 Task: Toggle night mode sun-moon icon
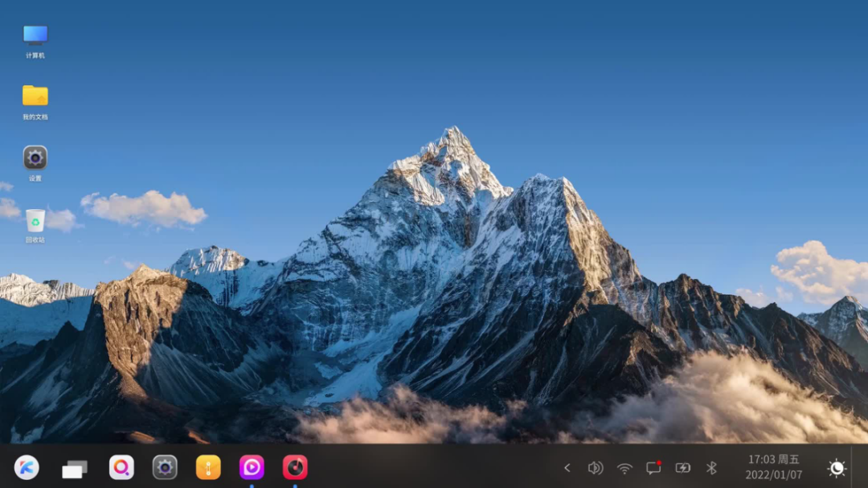[x=837, y=468]
